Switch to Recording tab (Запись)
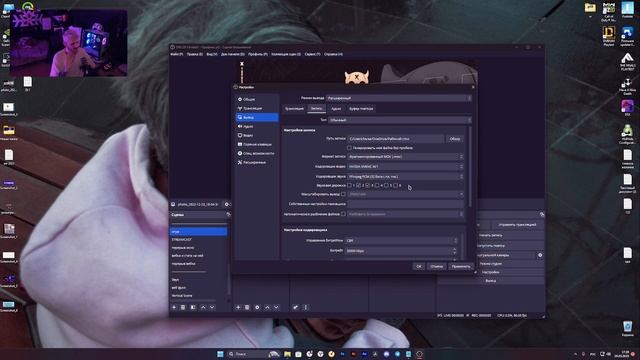The height and width of the screenshot is (360, 640). (316, 109)
